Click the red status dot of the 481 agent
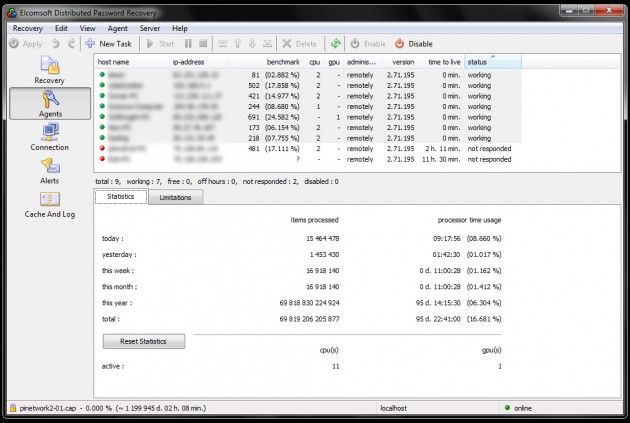Viewport: 630px width, 423px height. point(102,148)
